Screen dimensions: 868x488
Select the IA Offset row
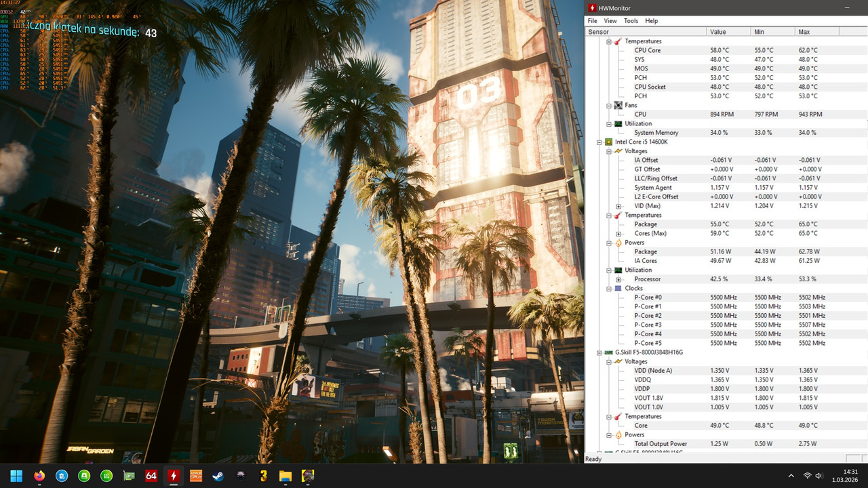pos(725,160)
